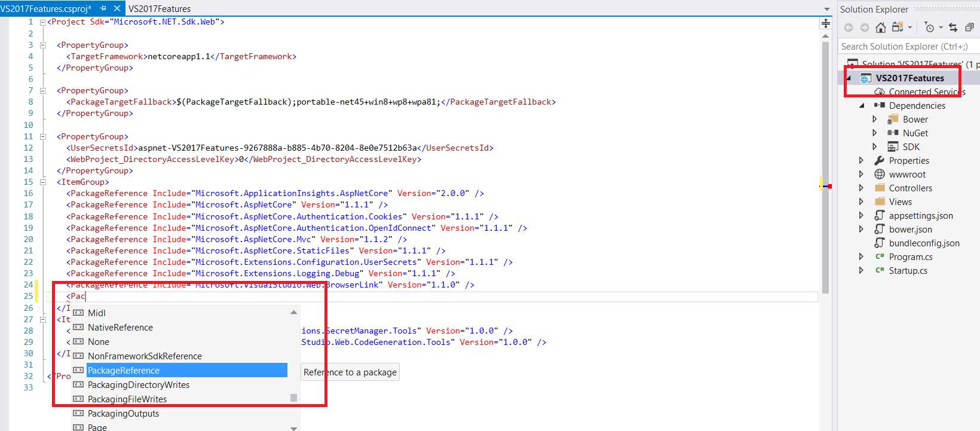The width and height of the screenshot is (980, 431).
Task: Close the VS2017Features.csproj tab
Action: coord(117,8)
